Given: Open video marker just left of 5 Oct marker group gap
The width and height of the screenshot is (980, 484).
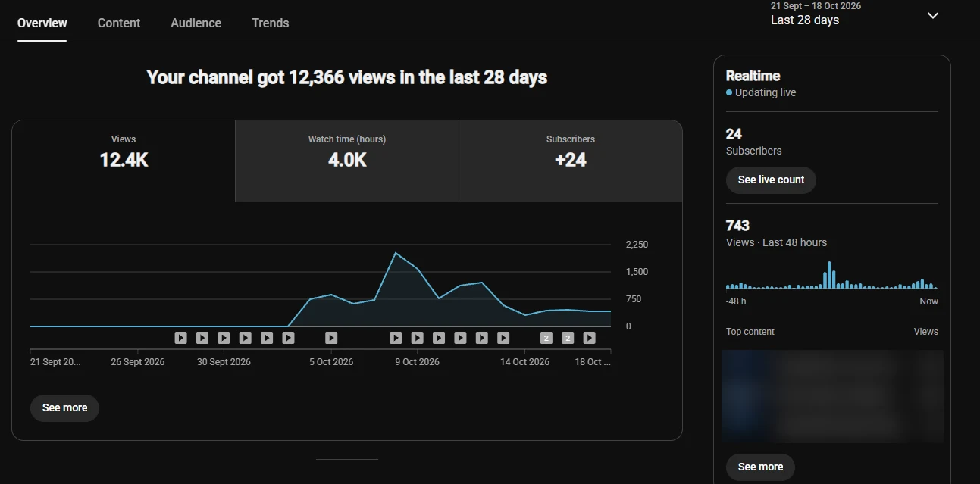Looking at the screenshot, I should tap(288, 338).
